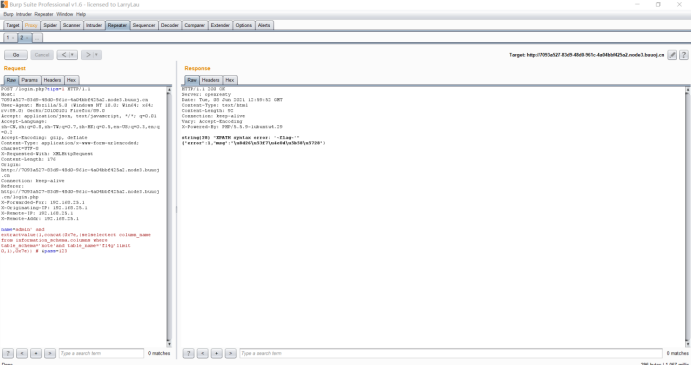
Task: Show Response Headers view
Action: [211, 80]
